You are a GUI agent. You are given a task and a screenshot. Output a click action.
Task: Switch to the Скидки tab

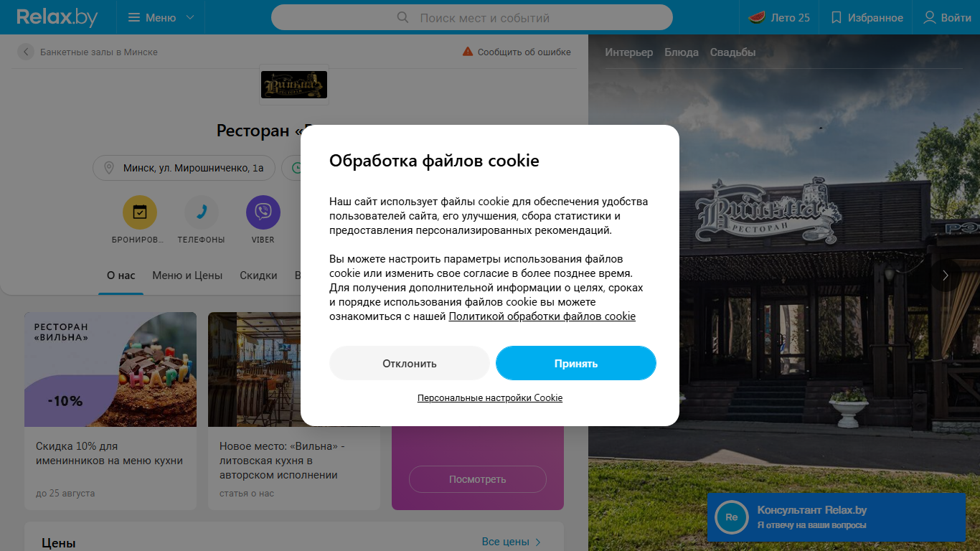258,275
